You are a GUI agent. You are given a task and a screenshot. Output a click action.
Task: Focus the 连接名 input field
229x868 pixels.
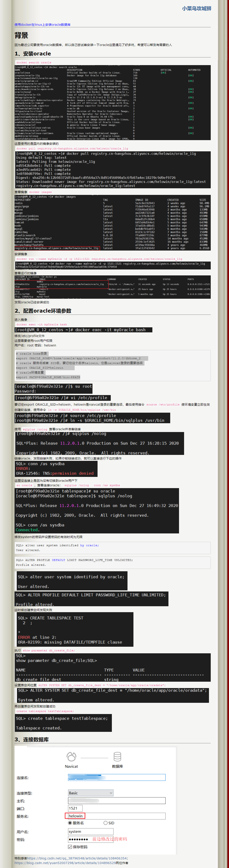117,777
